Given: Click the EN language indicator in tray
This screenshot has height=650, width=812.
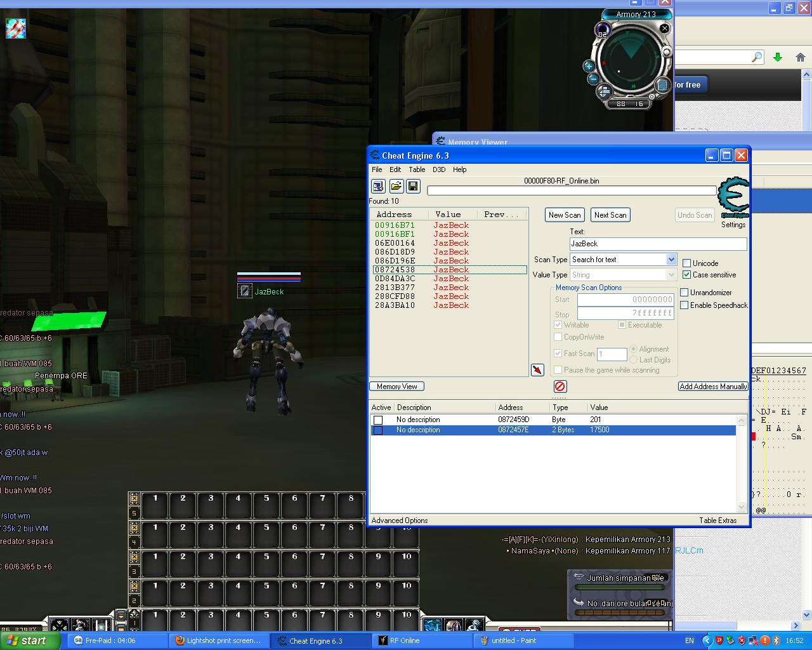Looking at the screenshot, I should (x=690, y=640).
